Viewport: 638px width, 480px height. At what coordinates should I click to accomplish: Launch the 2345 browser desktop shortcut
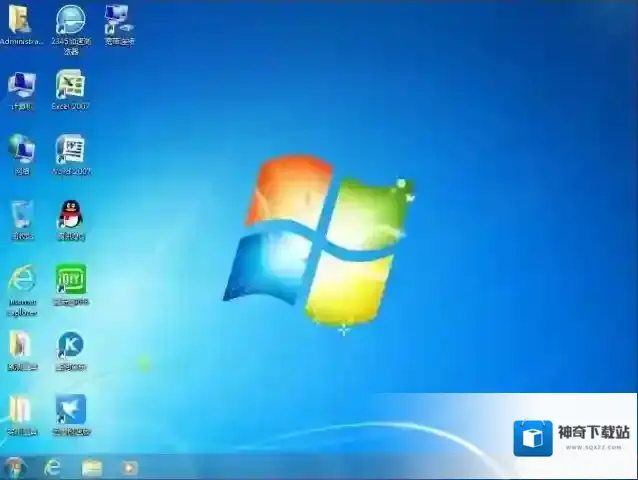point(70,20)
